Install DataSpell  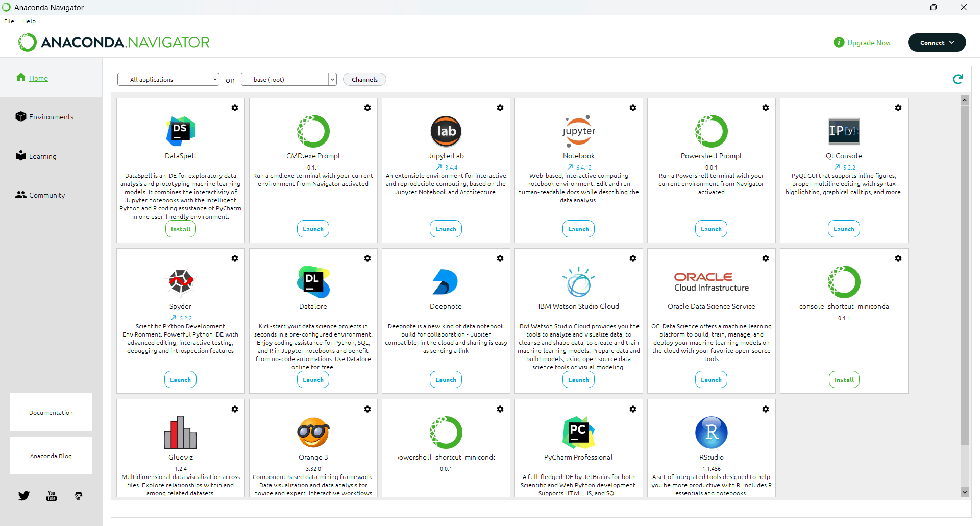coord(181,229)
